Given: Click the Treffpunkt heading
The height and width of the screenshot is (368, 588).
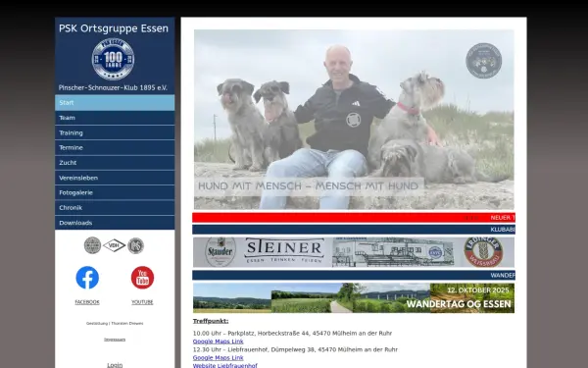Looking at the screenshot, I should point(211,321).
